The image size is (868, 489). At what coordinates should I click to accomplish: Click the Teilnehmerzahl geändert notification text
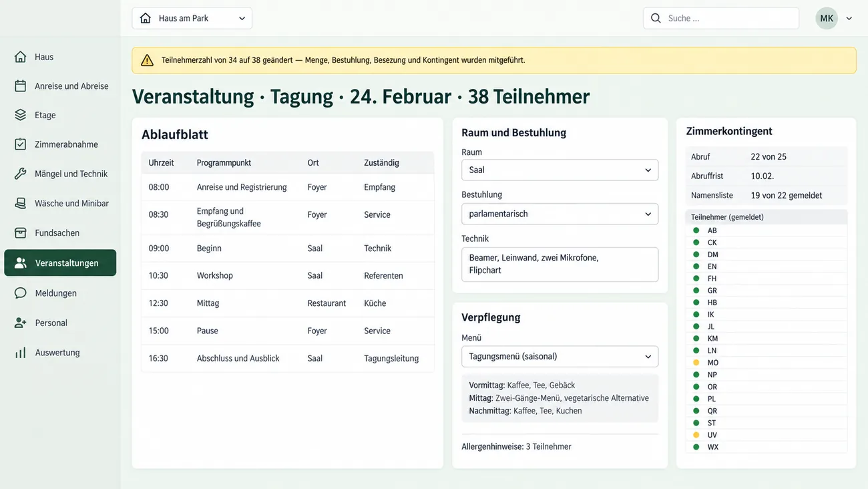[343, 60]
